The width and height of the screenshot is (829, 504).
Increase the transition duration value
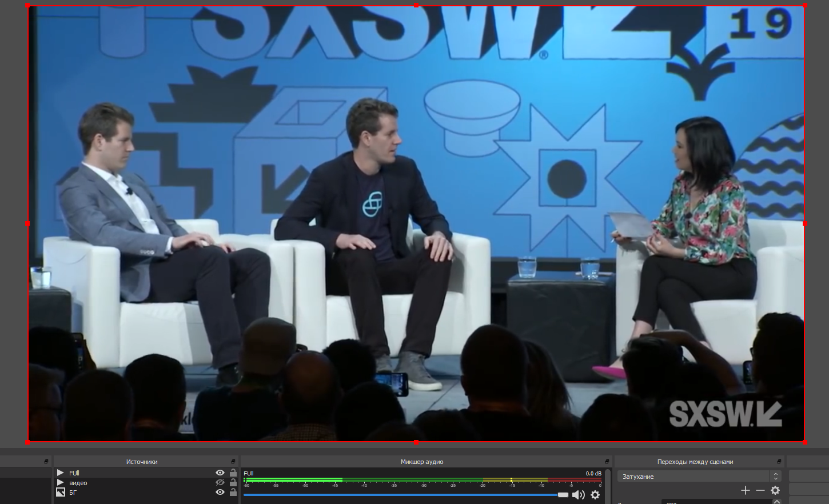[x=776, y=501]
